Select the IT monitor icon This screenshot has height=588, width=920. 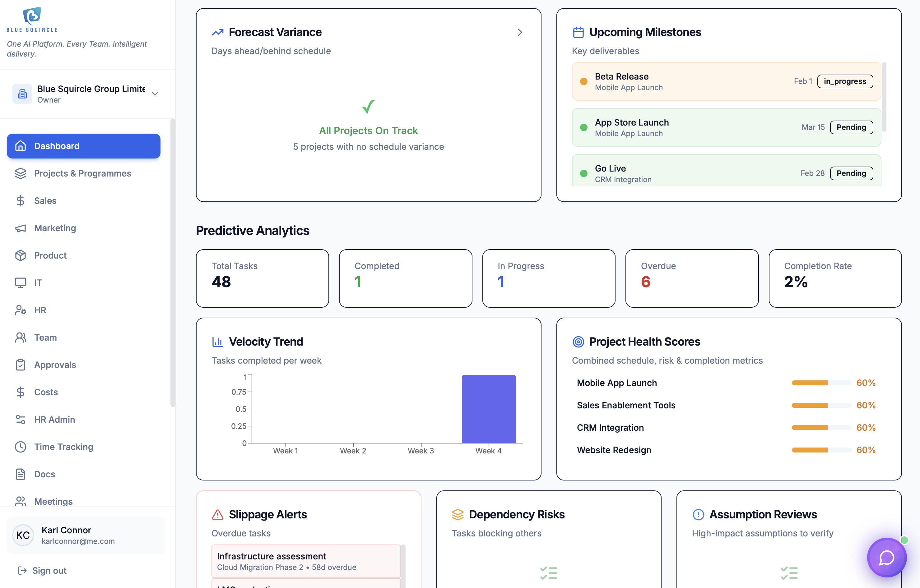pos(21,283)
